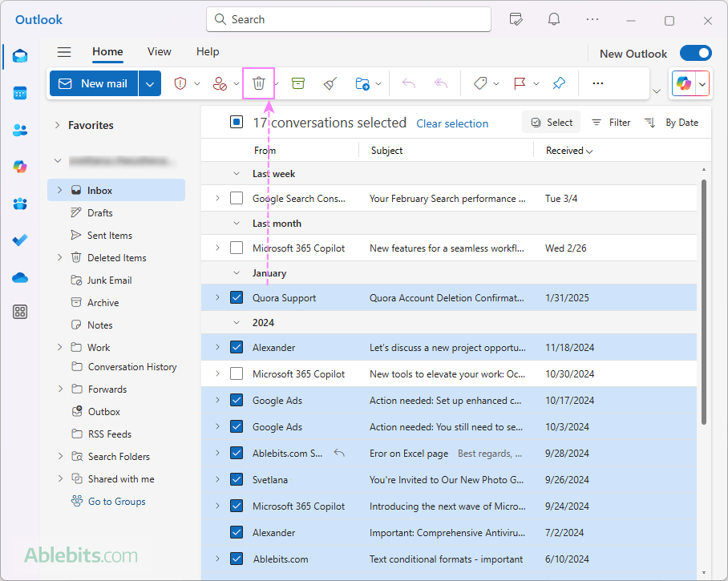Click the Reply arrow icon
The image size is (728, 581).
coord(409,83)
